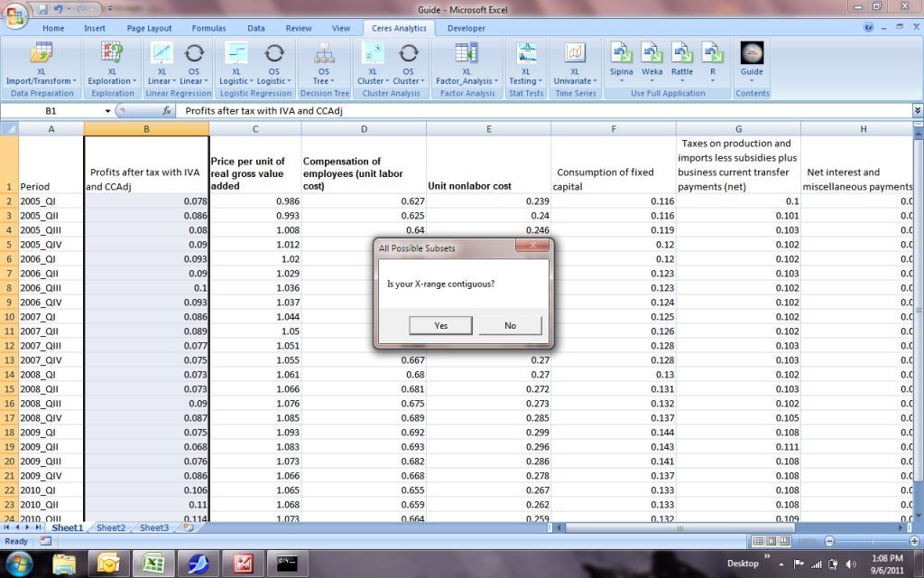The width and height of the screenshot is (924, 578).
Task: Open XL Logistic regression
Action: point(236,64)
